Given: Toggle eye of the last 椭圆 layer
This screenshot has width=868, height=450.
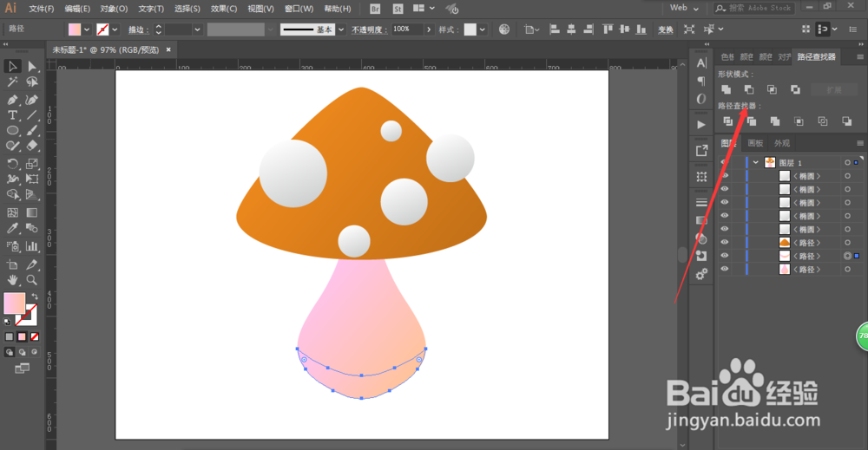Looking at the screenshot, I should click(x=724, y=229).
